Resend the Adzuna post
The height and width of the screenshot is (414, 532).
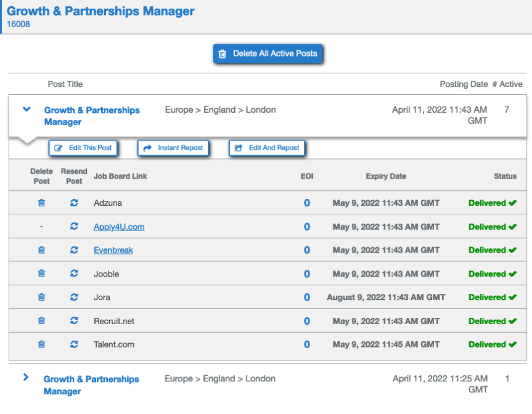click(x=74, y=203)
